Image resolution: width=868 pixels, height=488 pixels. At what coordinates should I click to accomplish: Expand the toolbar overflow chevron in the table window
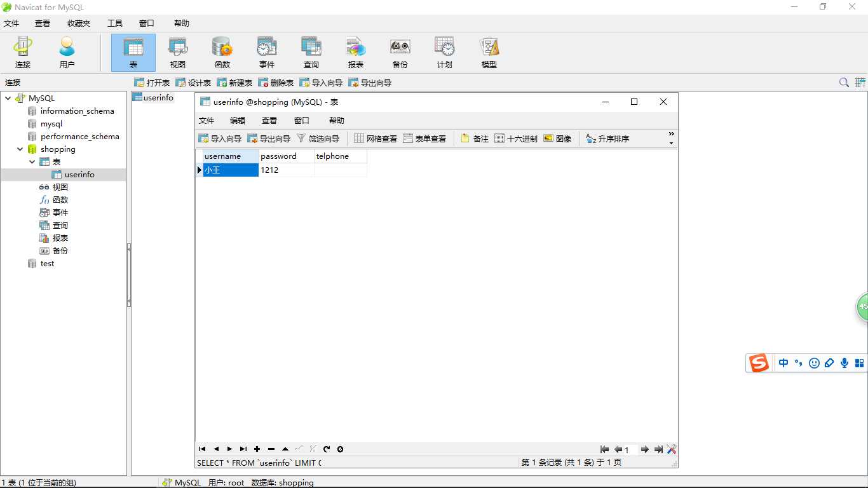672,138
